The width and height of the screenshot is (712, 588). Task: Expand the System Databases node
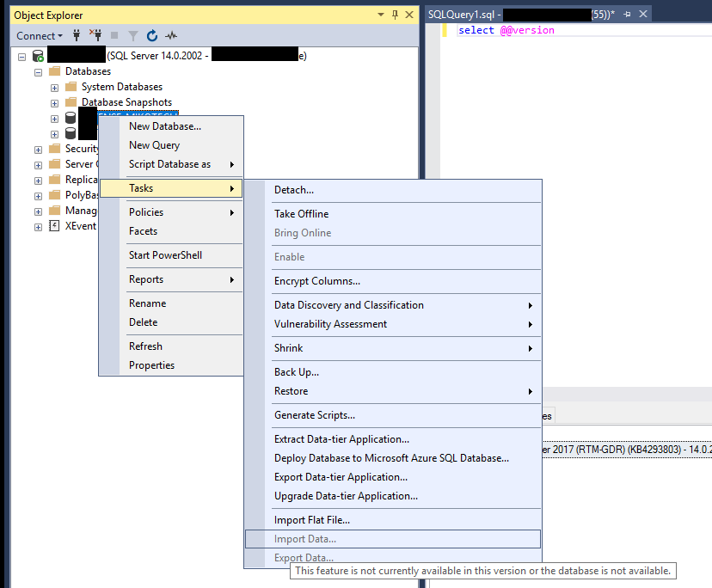click(54, 87)
